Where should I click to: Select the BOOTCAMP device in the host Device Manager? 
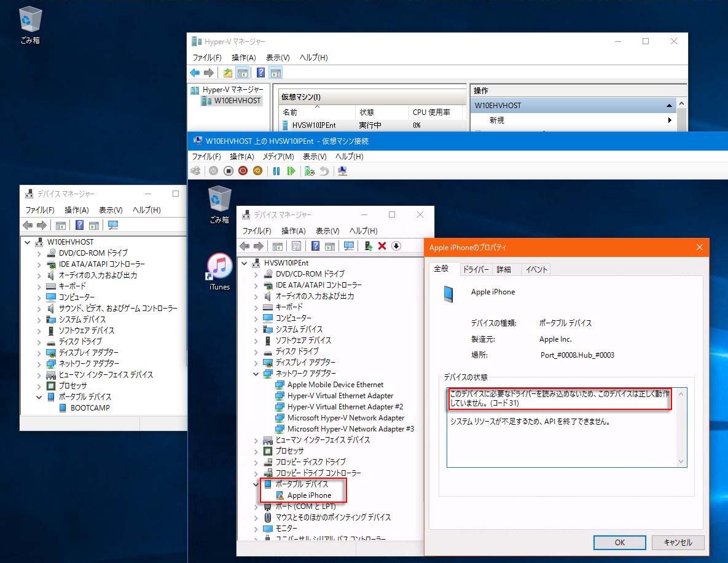click(90, 408)
